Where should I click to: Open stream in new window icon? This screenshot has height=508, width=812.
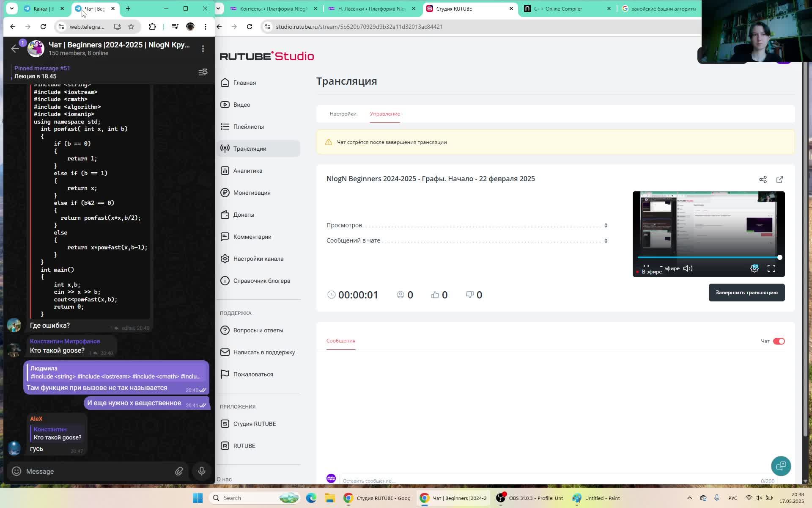(779, 179)
